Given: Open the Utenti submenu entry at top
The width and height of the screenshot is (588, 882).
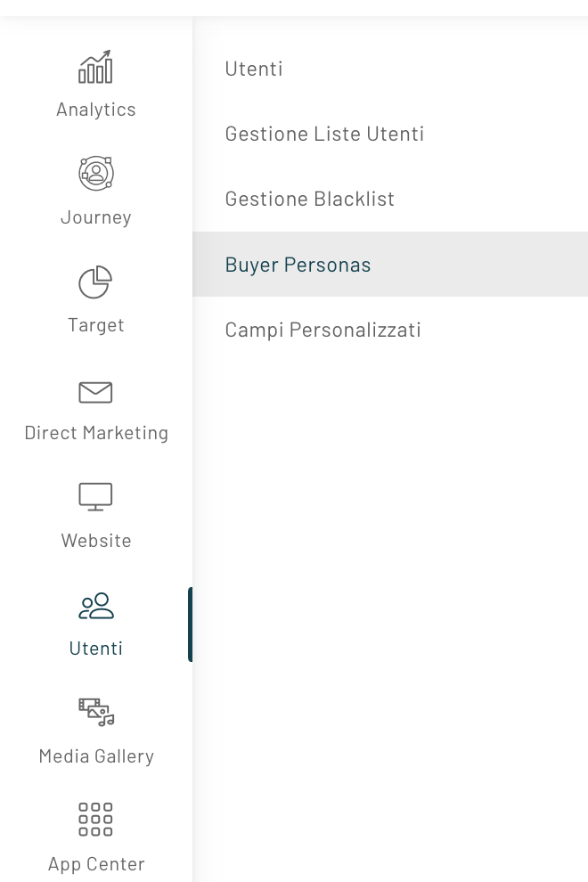Looking at the screenshot, I should pos(254,69).
